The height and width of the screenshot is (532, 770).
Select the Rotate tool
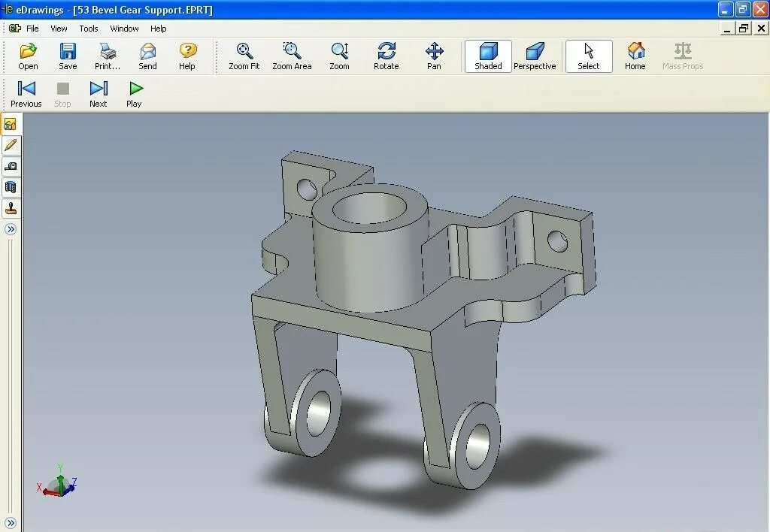(386, 56)
